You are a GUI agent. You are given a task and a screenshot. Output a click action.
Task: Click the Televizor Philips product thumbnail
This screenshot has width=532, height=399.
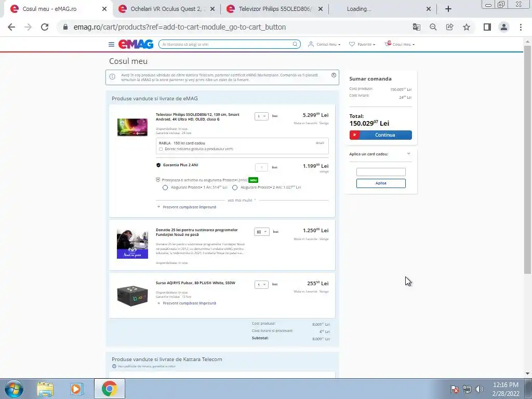coord(132,127)
